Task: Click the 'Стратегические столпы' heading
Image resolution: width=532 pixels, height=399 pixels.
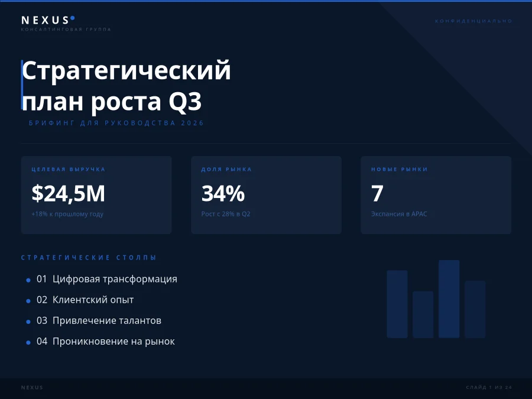Action: click(89, 258)
